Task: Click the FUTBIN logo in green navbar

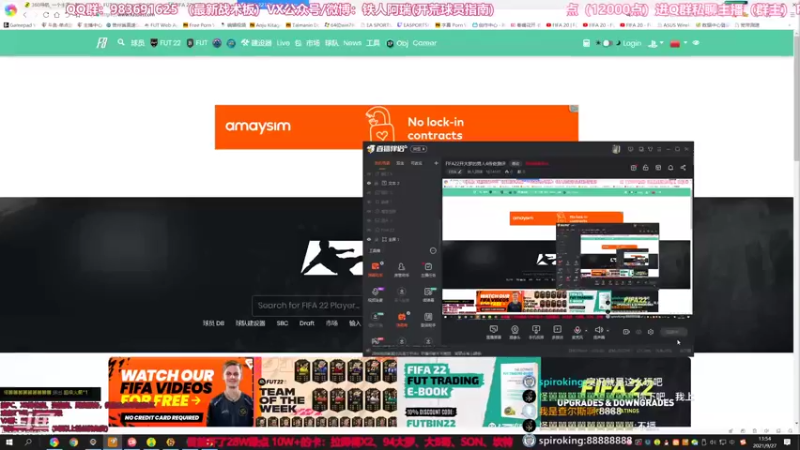Action: pyautogui.click(x=102, y=43)
